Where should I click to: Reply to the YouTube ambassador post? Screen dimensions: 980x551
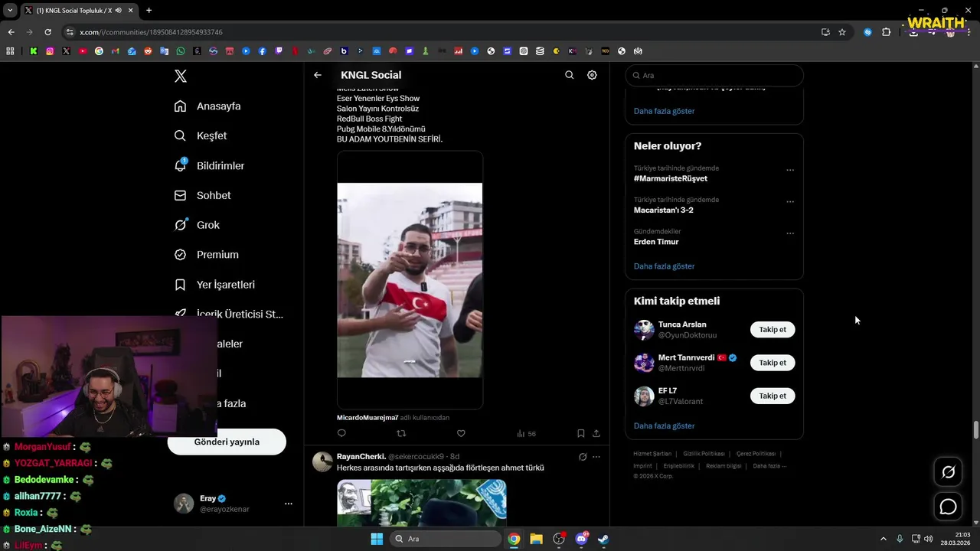click(341, 433)
